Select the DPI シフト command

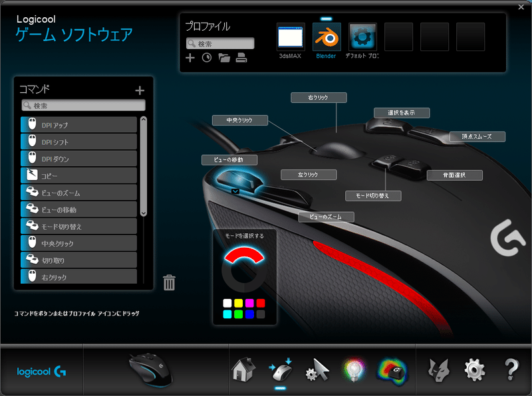coord(78,142)
